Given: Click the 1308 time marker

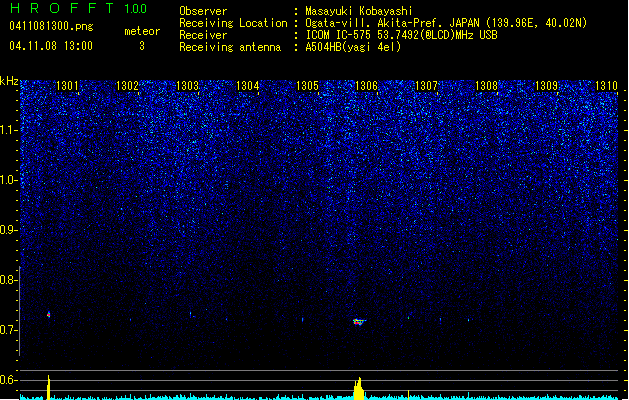Looking at the screenshot, I should [487, 86].
